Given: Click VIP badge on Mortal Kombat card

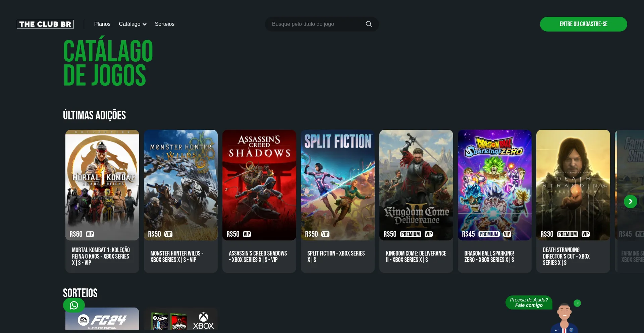Looking at the screenshot, I should click(90, 234).
